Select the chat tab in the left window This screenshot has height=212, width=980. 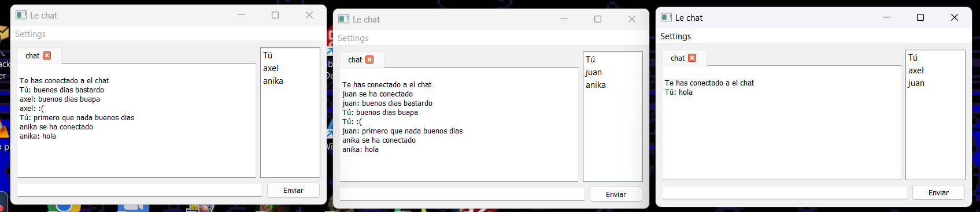(32, 56)
